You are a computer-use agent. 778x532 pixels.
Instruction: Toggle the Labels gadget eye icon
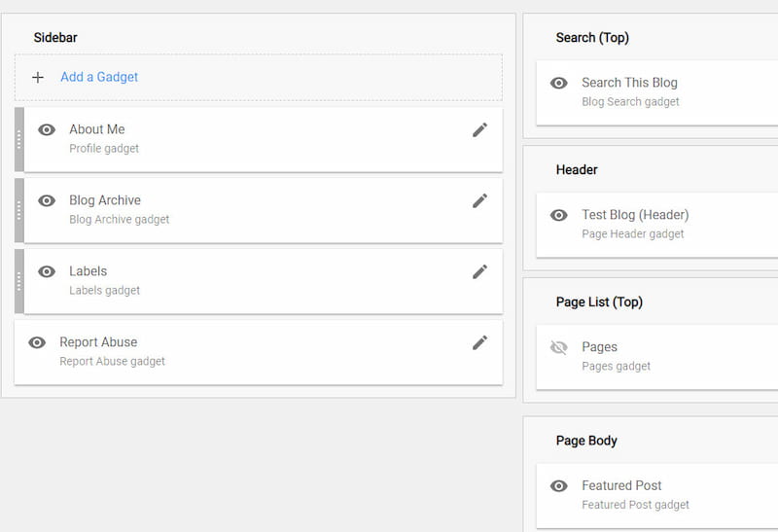[x=47, y=272]
